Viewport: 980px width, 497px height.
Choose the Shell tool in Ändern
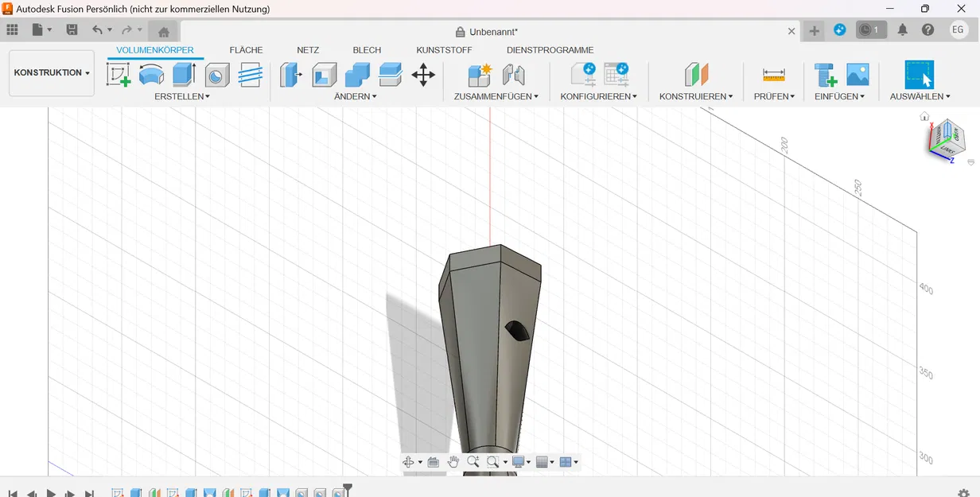click(324, 76)
